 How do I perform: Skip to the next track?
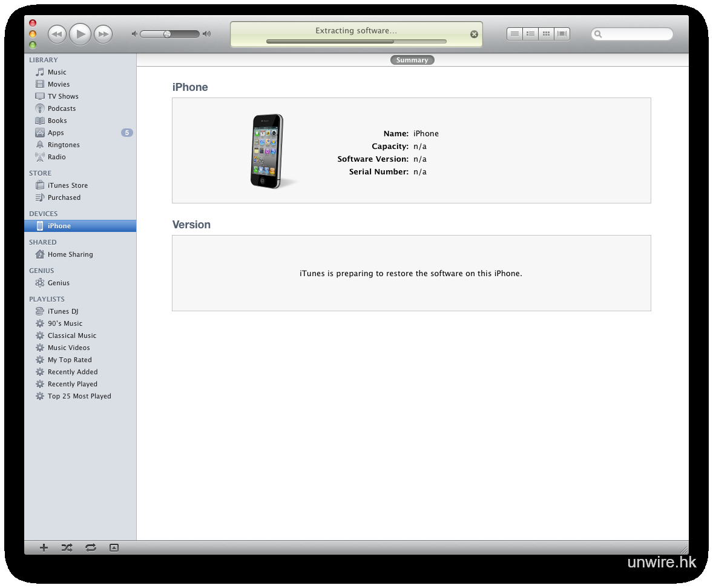tap(103, 35)
